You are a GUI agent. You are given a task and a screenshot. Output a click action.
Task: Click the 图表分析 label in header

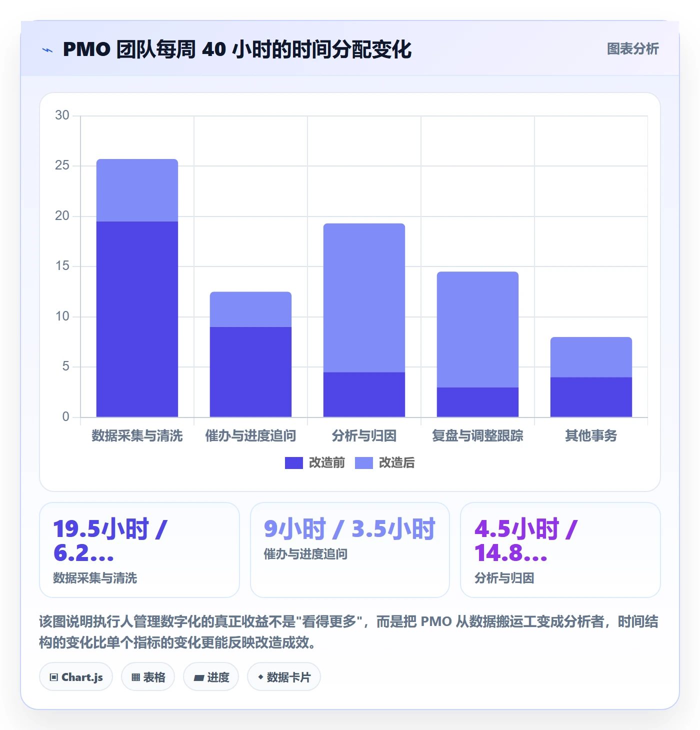632,49
